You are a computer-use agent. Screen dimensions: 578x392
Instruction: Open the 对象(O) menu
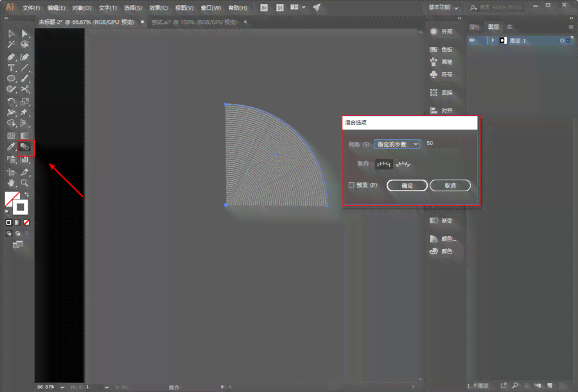pyautogui.click(x=82, y=8)
